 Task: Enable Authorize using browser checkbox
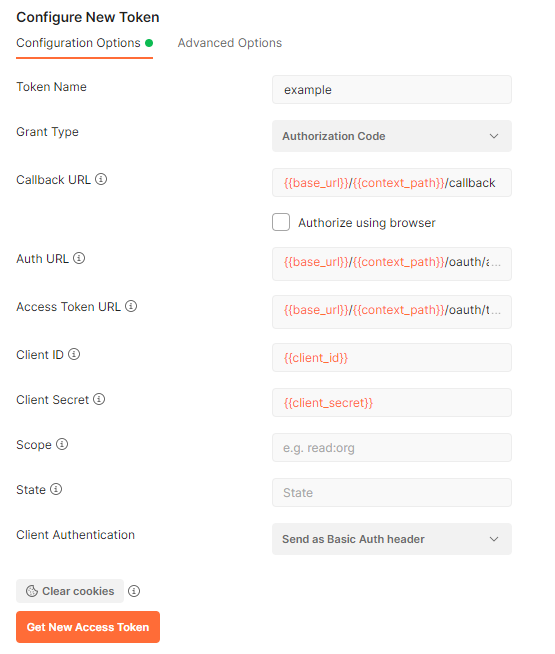click(281, 222)
